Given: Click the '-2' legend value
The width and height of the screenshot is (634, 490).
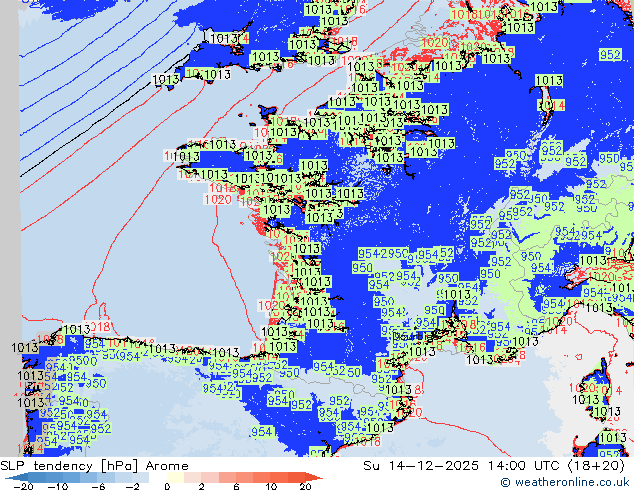Looking at the screenshot, I should (133, 486).
